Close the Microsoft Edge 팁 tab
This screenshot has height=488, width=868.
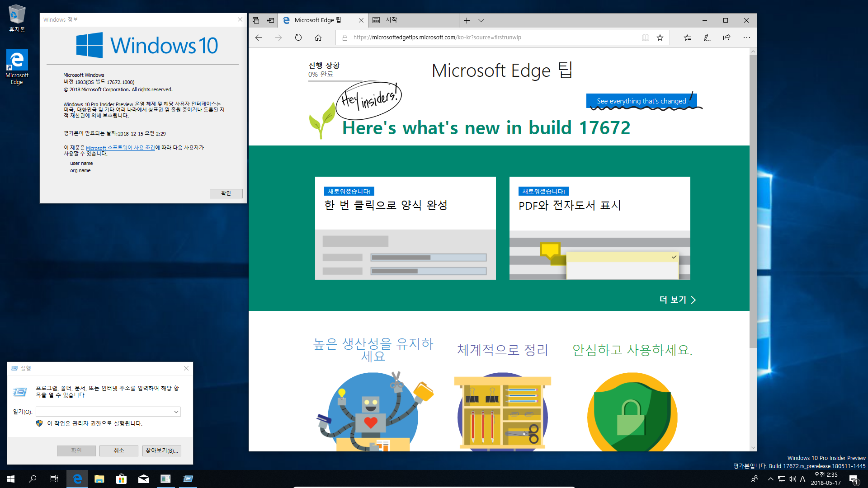(361, 20)
